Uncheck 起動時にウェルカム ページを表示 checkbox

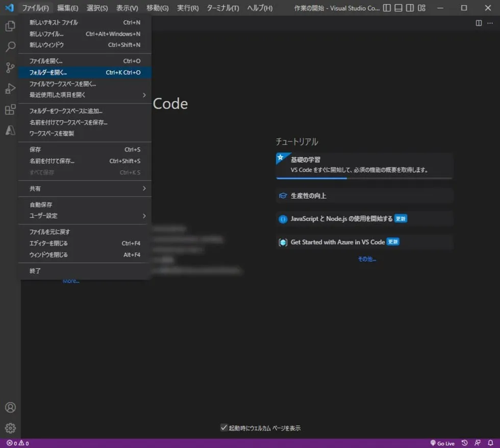click(x=224, y=428)
